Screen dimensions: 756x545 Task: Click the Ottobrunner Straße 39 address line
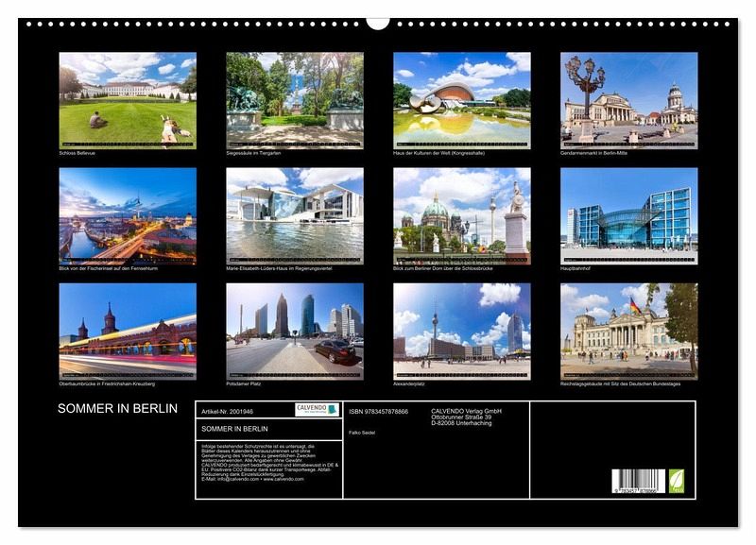click(x=461, y=417)
